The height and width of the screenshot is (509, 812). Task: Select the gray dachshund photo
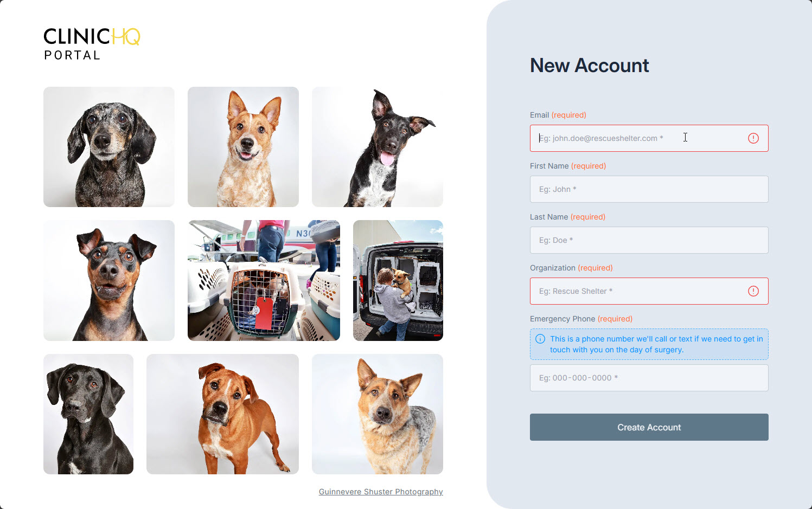109,147
